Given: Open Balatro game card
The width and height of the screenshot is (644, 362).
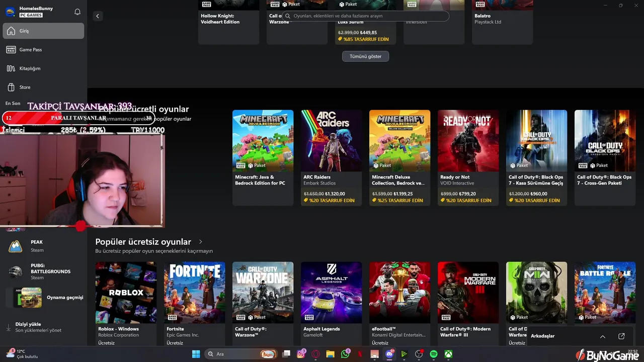Looking at the screenshot, I should [502, 22].
